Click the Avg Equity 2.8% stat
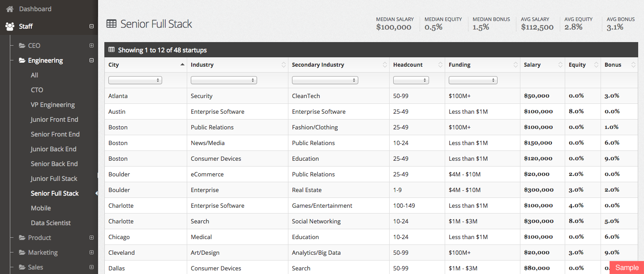Screen dimensions: 644x274 pos(578,24)
